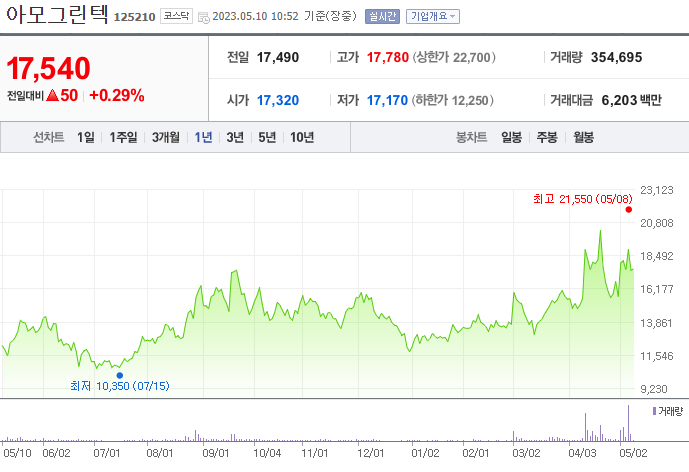689x472 pixels.
Task: Click the blue 최저 low-point dot
Action: 120,375
